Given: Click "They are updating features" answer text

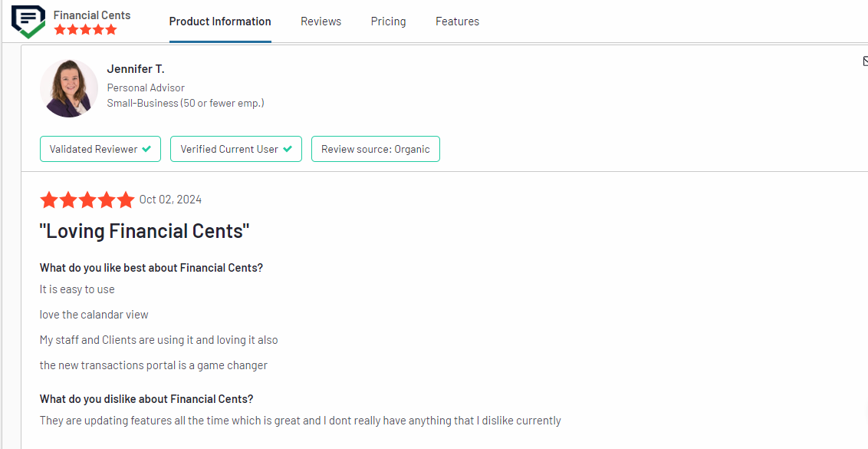Looking at the screenshot, I should pyautogui.click(x=301, y=421).
